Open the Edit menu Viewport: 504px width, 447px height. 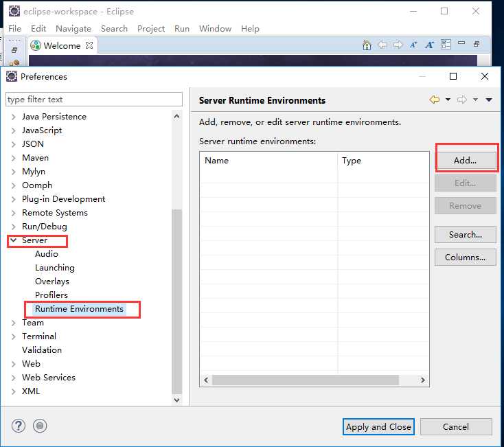coord(38,29)
